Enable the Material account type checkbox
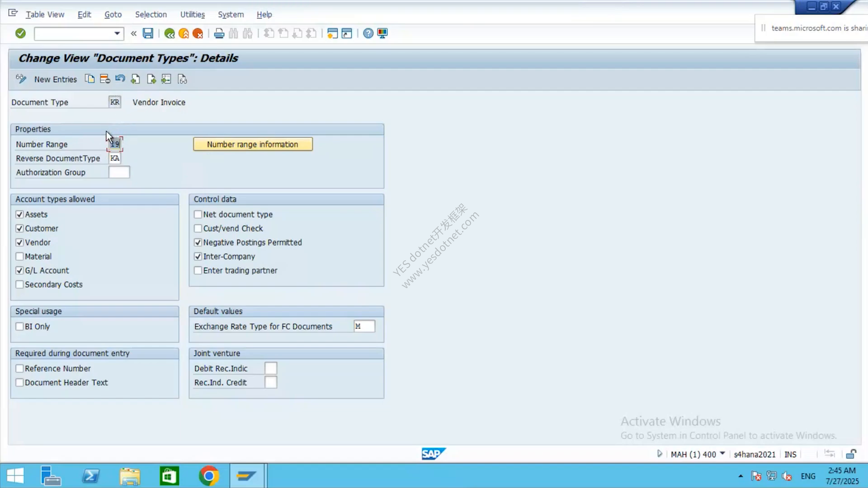The width and height of the screenshot is (868, 488). click(x=19, y=257)
